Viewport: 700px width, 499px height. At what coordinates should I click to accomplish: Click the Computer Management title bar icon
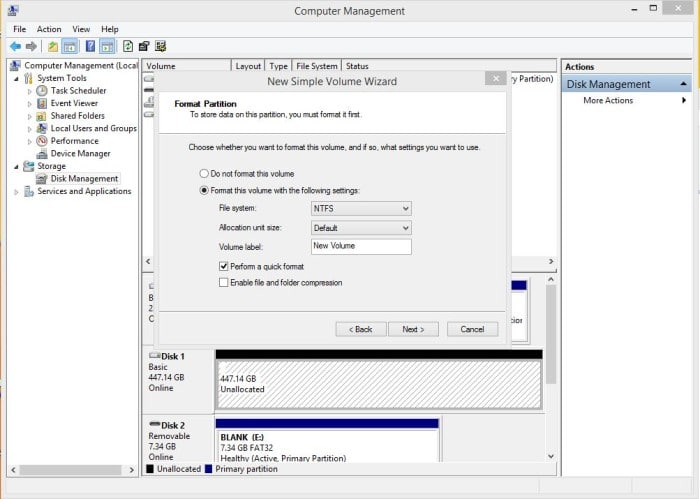(13, 10)
